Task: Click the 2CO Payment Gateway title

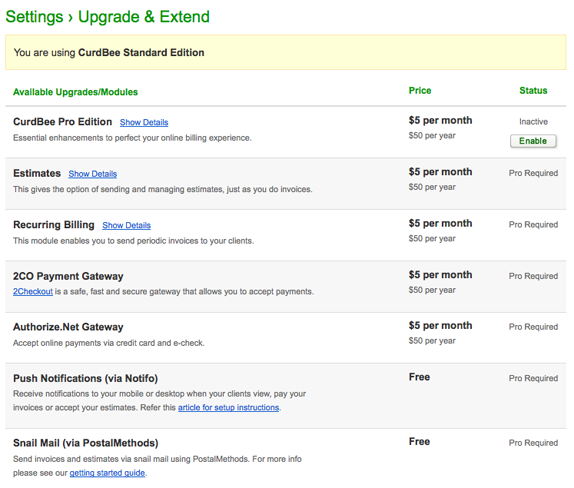Action: tap(68, 276)
